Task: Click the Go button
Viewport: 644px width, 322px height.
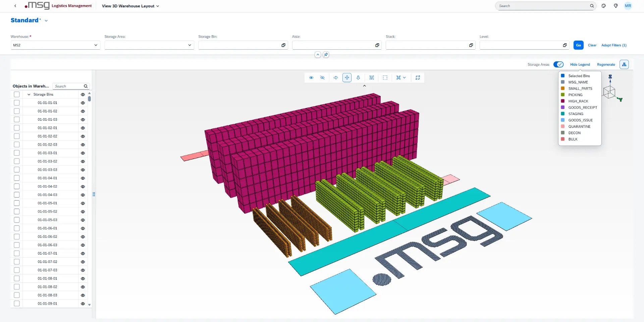Action: 579,45
